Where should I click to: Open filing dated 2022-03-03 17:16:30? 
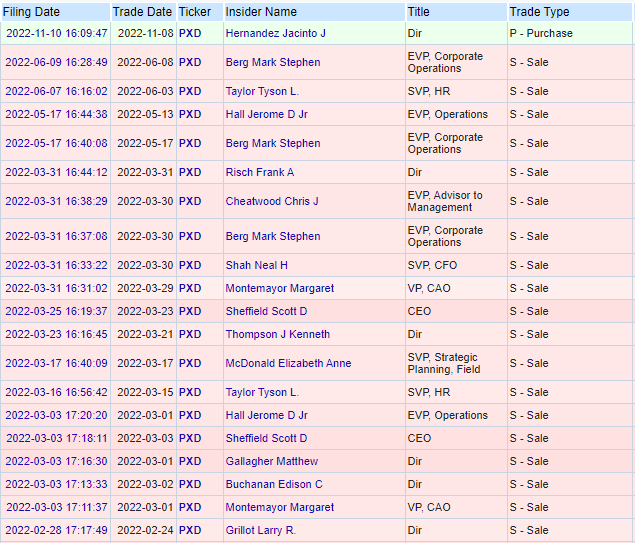(x=56, y=462)
